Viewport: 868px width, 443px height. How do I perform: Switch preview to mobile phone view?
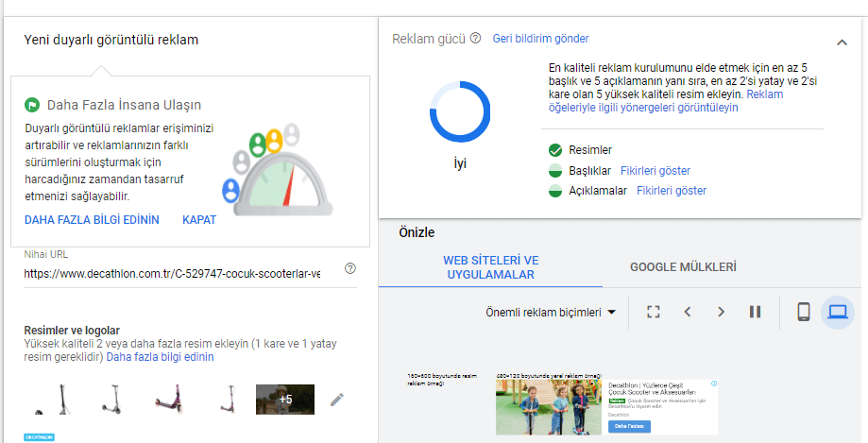tap(804, 312)
